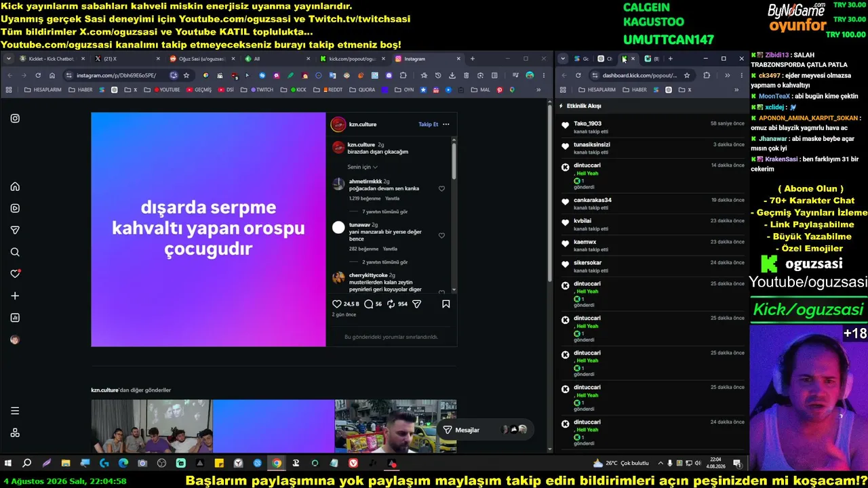Open the HESAPLARIM bookmark folder in the Instagram window
The image size is (868, 488).
click(x=42, y=89)
